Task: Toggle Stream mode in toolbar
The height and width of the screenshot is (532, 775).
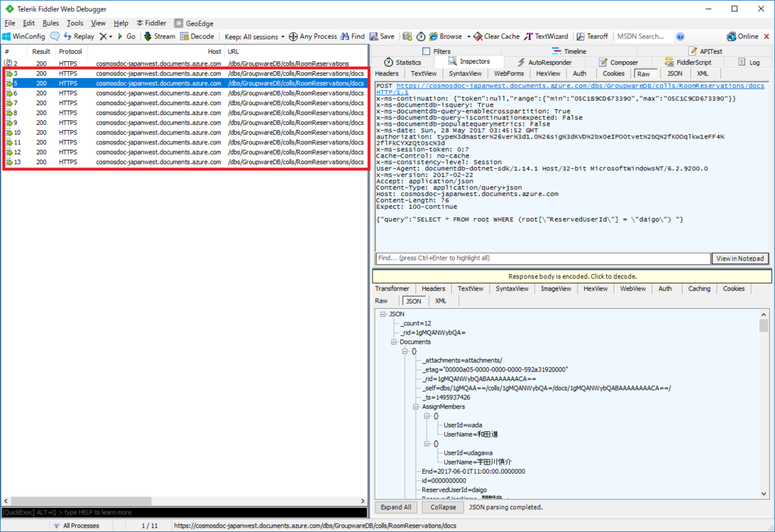Action: tap(159, 36)
